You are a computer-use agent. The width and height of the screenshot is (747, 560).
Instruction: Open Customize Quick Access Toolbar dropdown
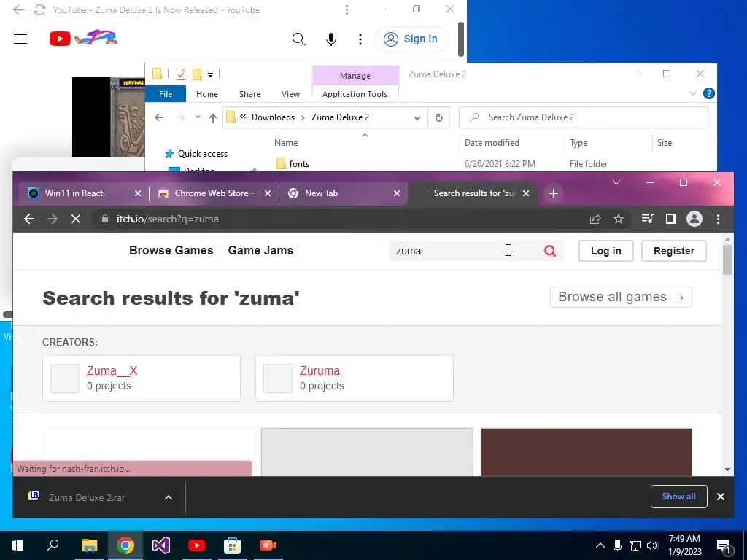point(210,75)
